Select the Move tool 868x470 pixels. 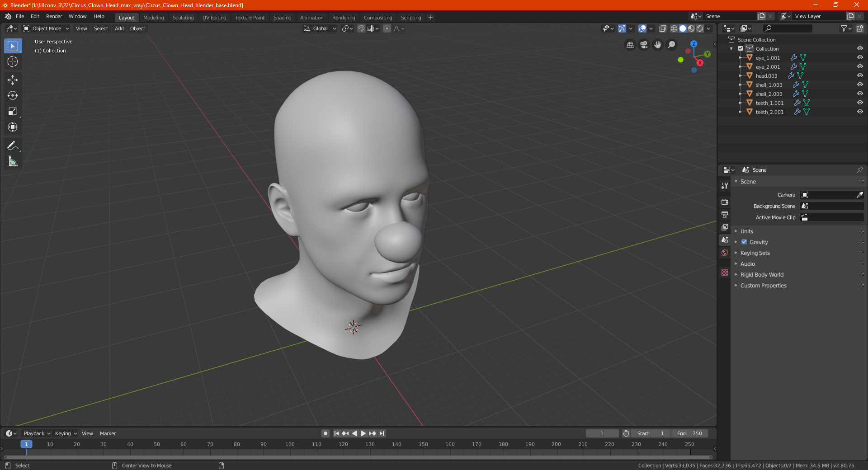pos(13,80)
